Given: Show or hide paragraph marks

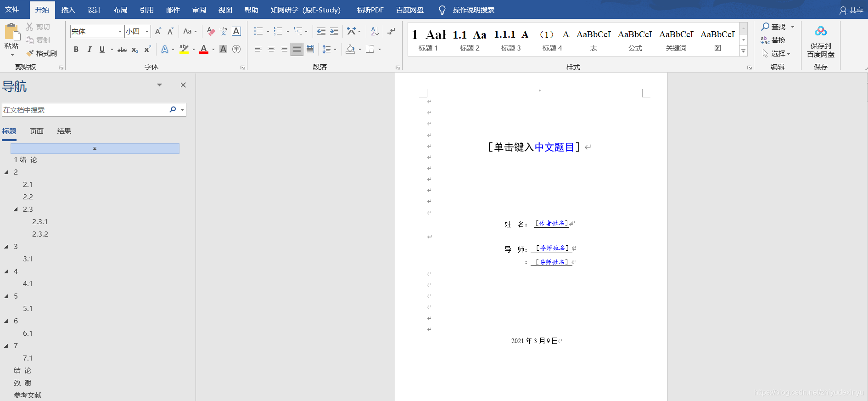Looking at the screenshot, I should coord(391,31).
